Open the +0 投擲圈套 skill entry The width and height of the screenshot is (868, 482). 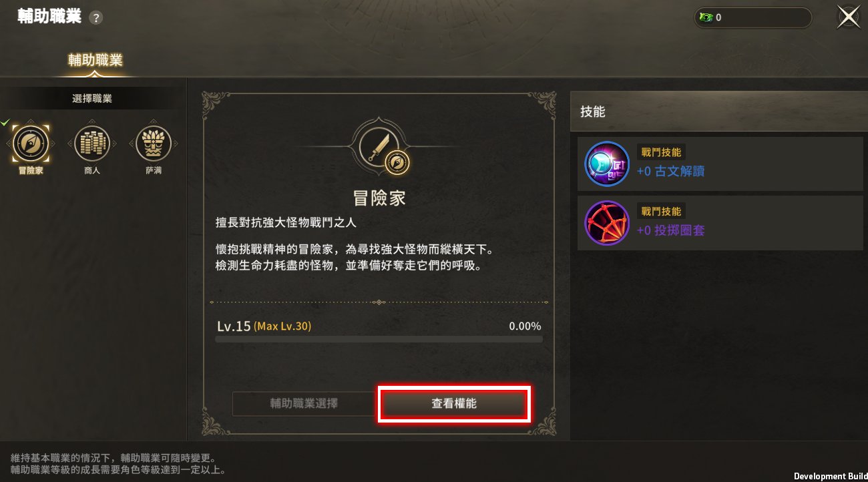click(720, 223)
